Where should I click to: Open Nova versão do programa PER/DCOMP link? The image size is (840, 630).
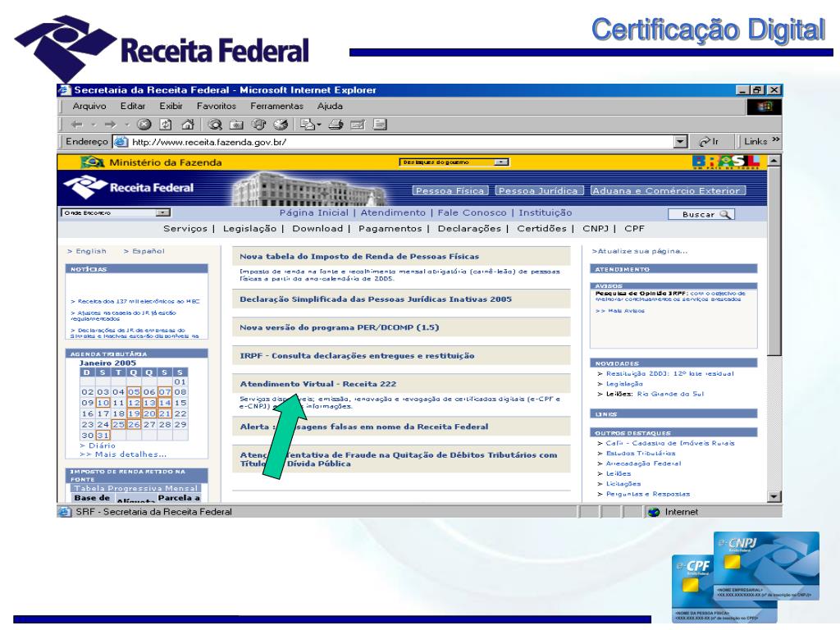click(339, 327)
